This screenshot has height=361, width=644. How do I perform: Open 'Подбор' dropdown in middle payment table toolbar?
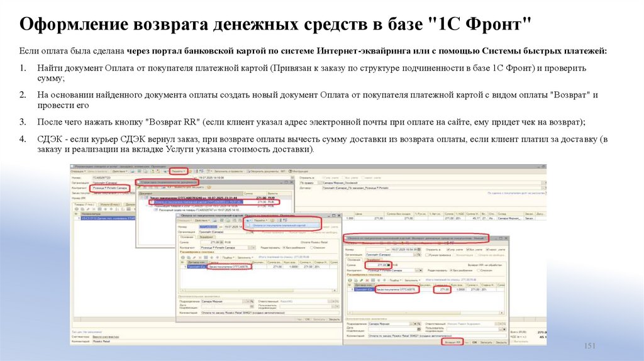point(228,257)
